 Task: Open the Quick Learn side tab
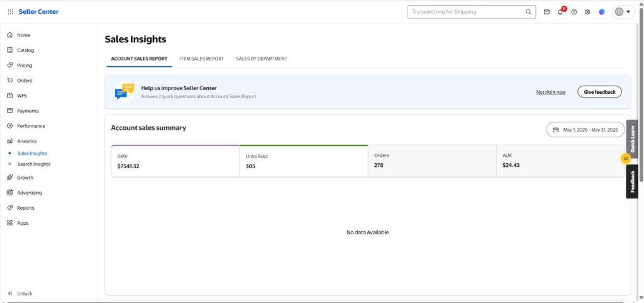632,139
